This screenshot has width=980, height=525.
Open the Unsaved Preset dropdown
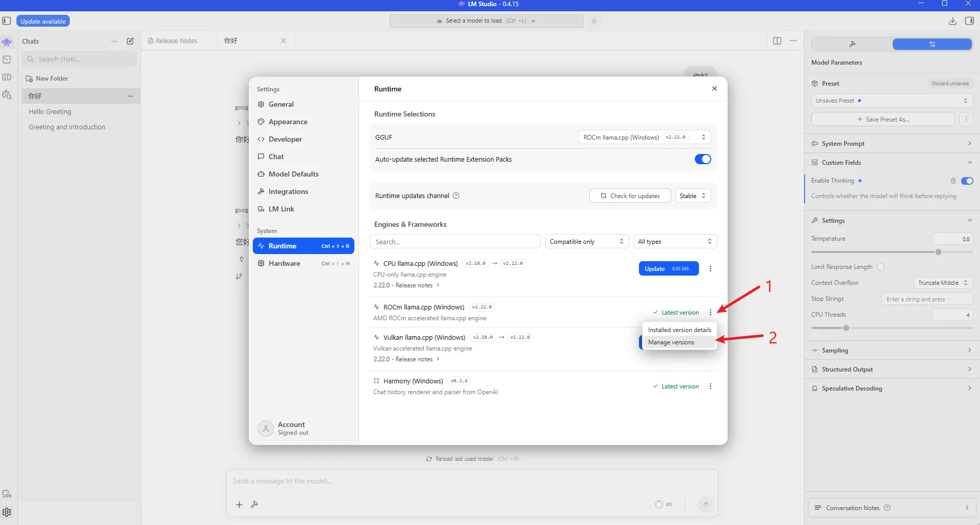coord(892,101)
